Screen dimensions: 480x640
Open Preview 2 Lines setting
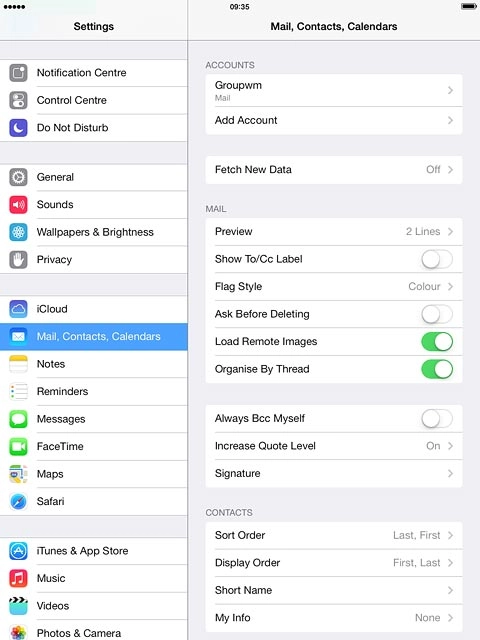334,231
